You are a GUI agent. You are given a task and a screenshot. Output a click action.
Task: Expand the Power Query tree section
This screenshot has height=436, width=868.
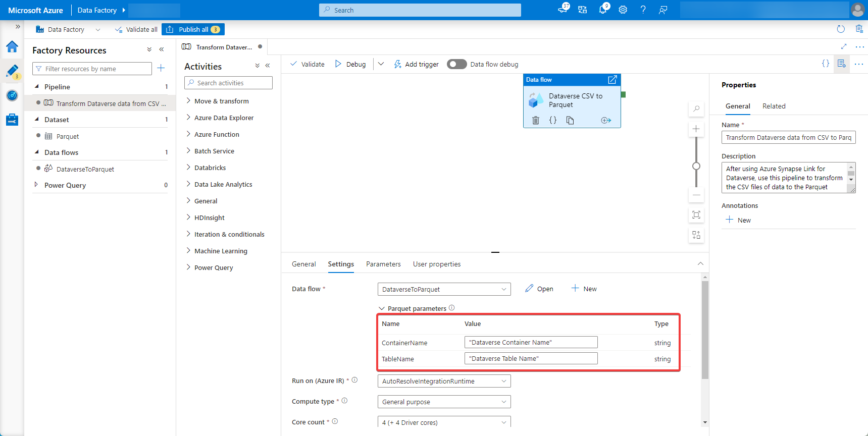(x=36, y=185)
